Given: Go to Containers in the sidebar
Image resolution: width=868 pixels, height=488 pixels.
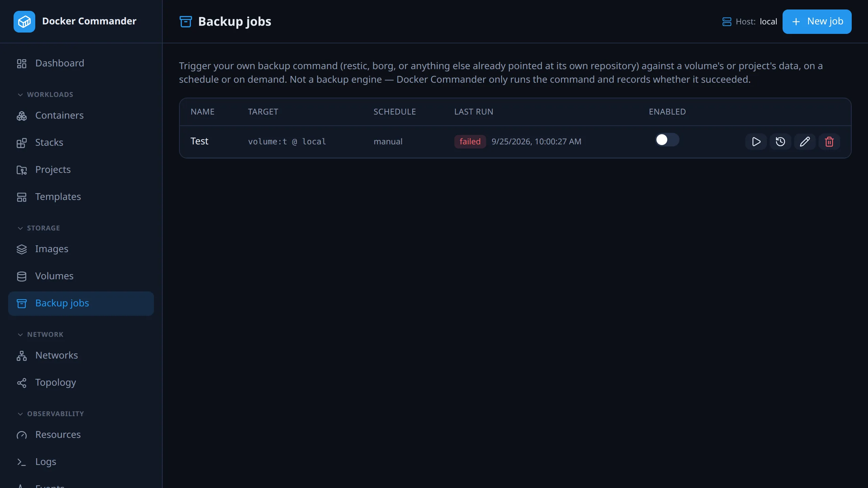Looking at the screenshot, I should point(81,116).
